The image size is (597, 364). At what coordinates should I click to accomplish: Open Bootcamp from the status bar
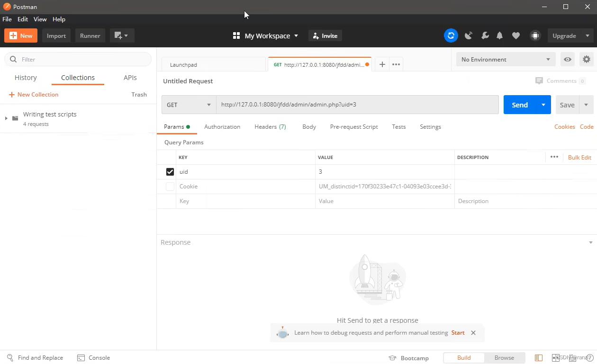pos(408,358)
